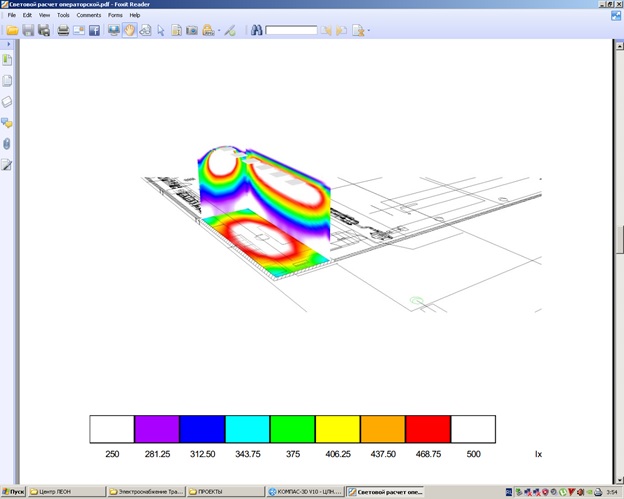Open the comments panel in sidebar
The width and height of the screenshot is (624, 499).
7,123
